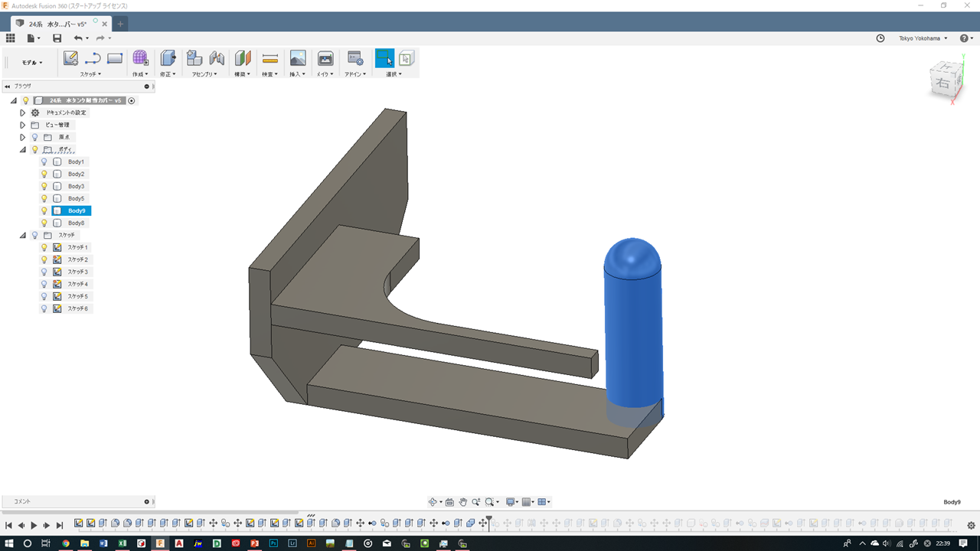The height and width of the screenshot is (551, 980).
Task: Collapse the ボディ folder
Action: tap(23, 149)
